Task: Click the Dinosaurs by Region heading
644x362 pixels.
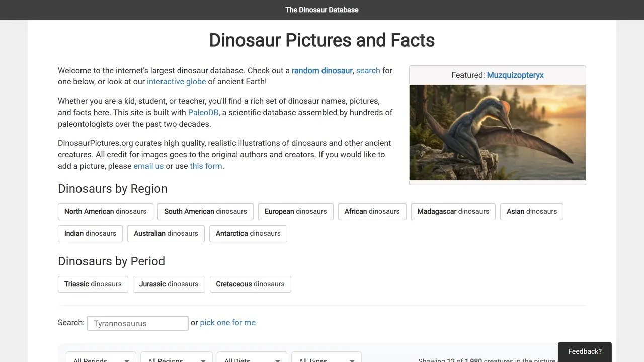Action: 113,189
